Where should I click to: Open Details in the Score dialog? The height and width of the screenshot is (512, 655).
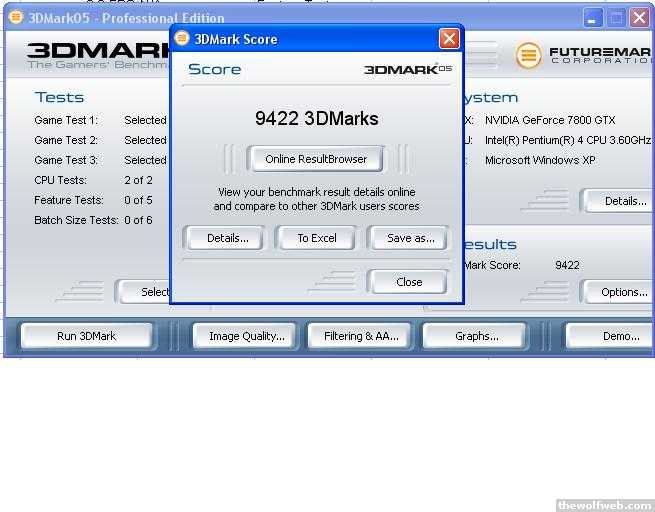click(x=227, y=238)
